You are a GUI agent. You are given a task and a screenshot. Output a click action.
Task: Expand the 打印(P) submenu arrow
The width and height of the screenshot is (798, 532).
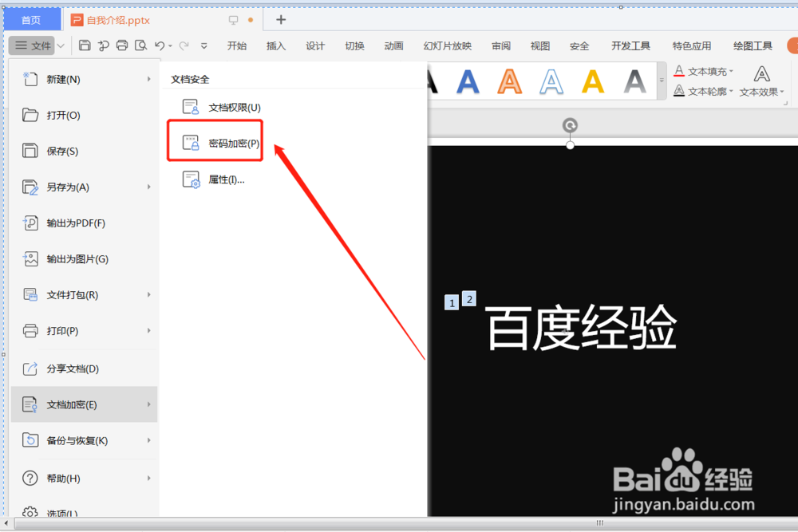point(149,331)
